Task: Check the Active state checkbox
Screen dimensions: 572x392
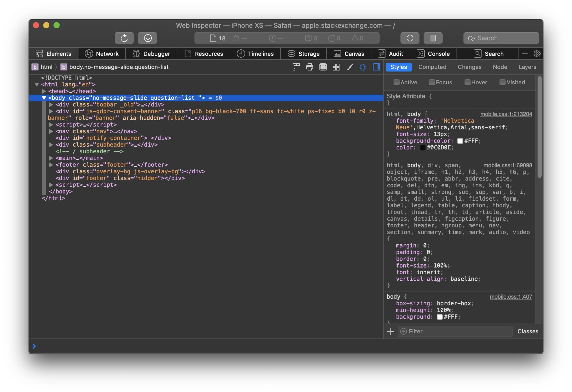Action: pyautogui.click(x=397, y=82)
